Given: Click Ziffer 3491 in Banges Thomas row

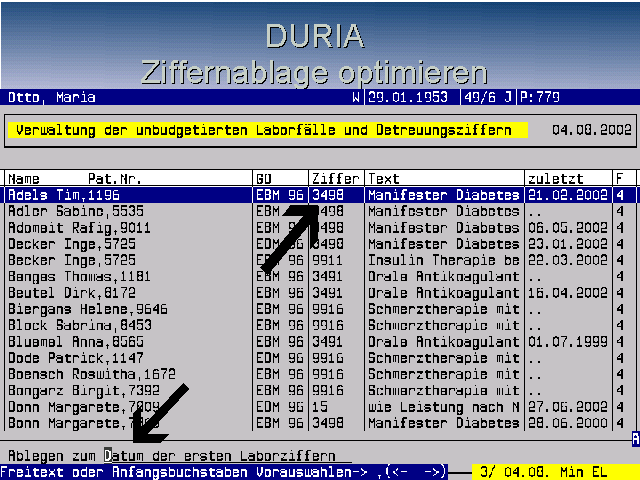Looking at the screenshot, I should [327, 277].
